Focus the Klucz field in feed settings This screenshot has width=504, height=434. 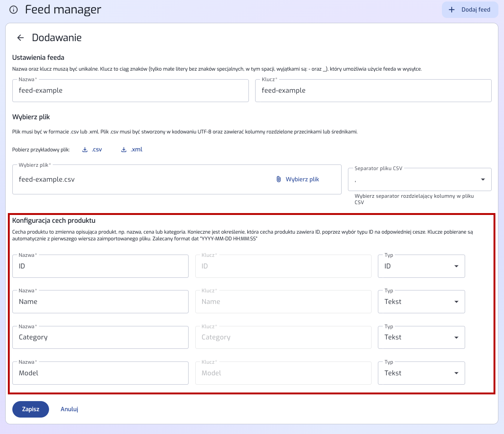pyautogui.click(x=373, y=91)
